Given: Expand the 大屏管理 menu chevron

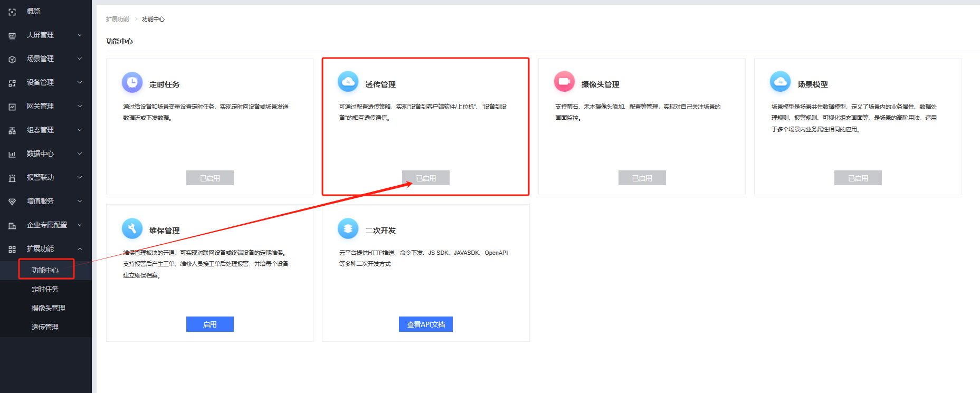Looking at the screenshot, I should pos(80,35).
